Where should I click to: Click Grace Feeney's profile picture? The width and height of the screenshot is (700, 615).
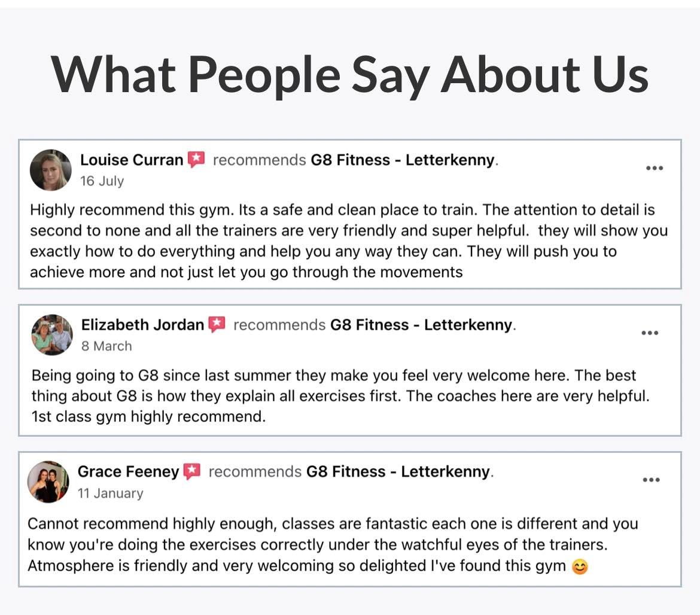[48, 482]
